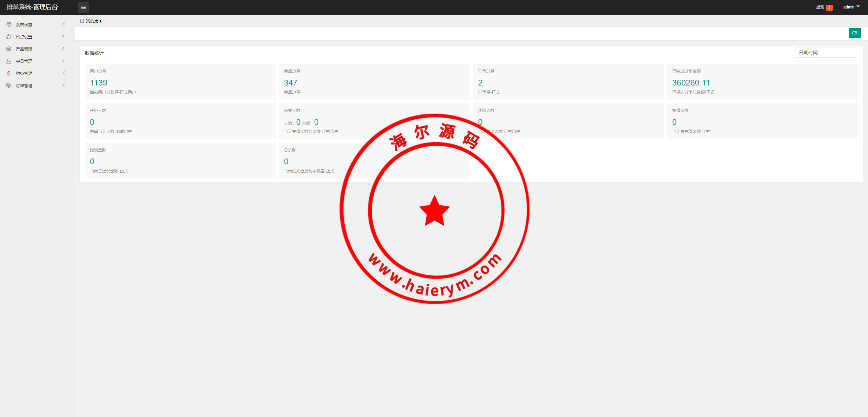Open the 订单管理 menu item
Image resolution: width=868 pixels, height=417 pixels.
(x=24, y=86)
